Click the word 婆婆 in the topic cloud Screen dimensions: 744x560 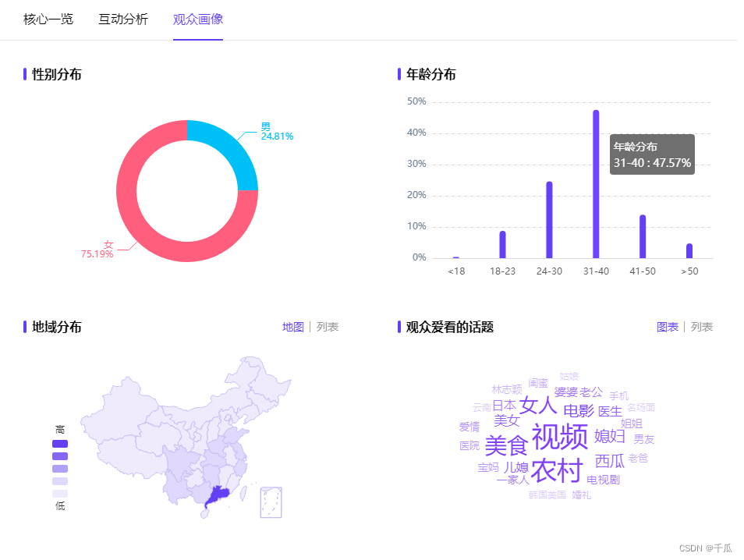click(565, 392)
